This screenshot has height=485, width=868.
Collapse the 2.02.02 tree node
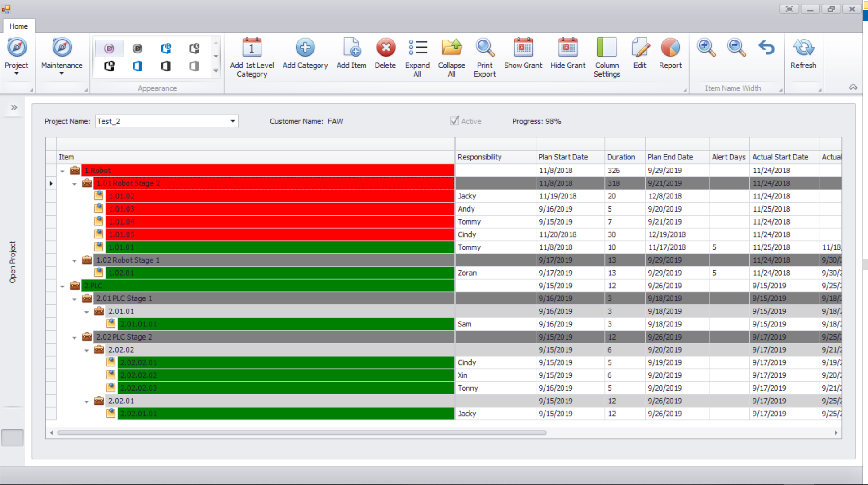click(87, 350)
